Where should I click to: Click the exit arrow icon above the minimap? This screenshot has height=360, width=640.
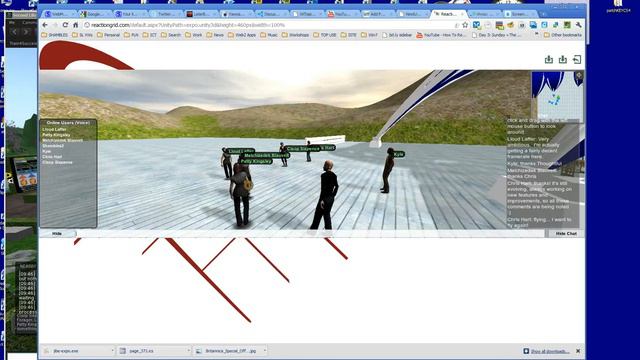(x=577, y=60)
